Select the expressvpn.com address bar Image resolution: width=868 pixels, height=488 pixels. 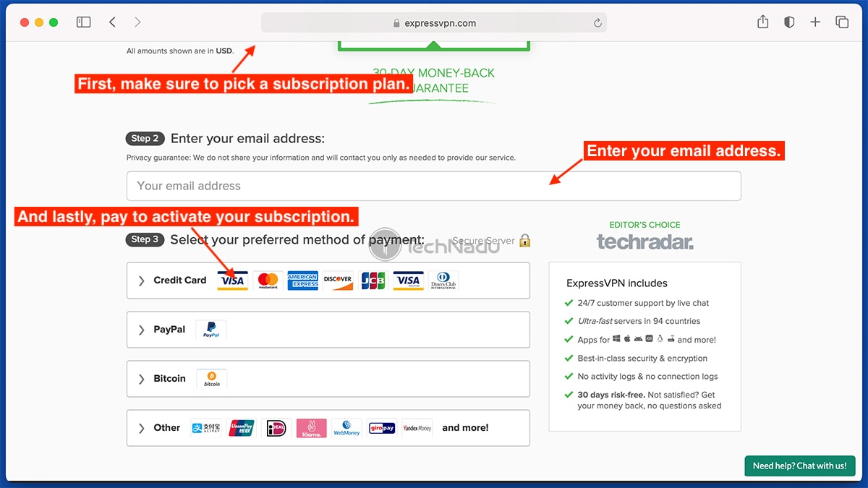[434, 23]
